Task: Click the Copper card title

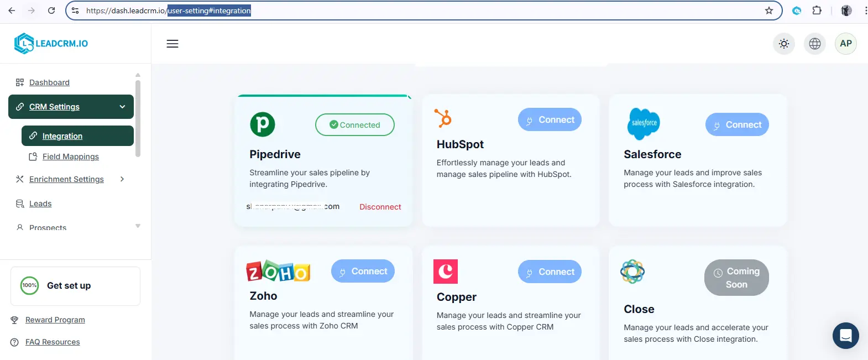Action: point(456,297)
